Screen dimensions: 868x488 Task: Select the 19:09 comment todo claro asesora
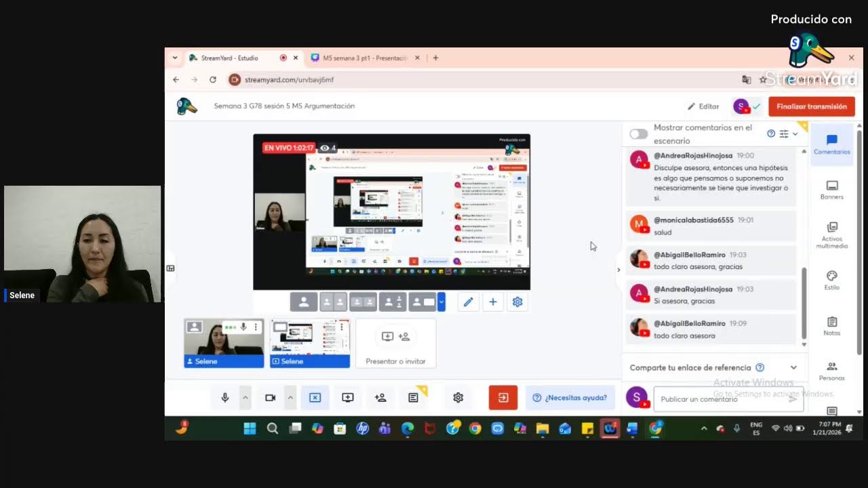710,329
